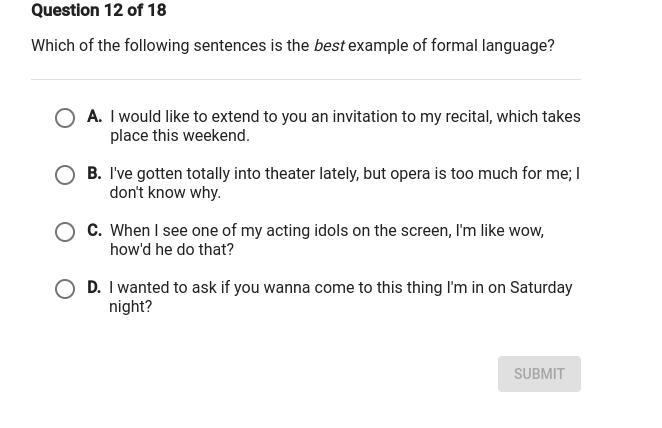
Task: Click the sentence 'I've gotten totally into theater lately'
Action: coord(344,183)
